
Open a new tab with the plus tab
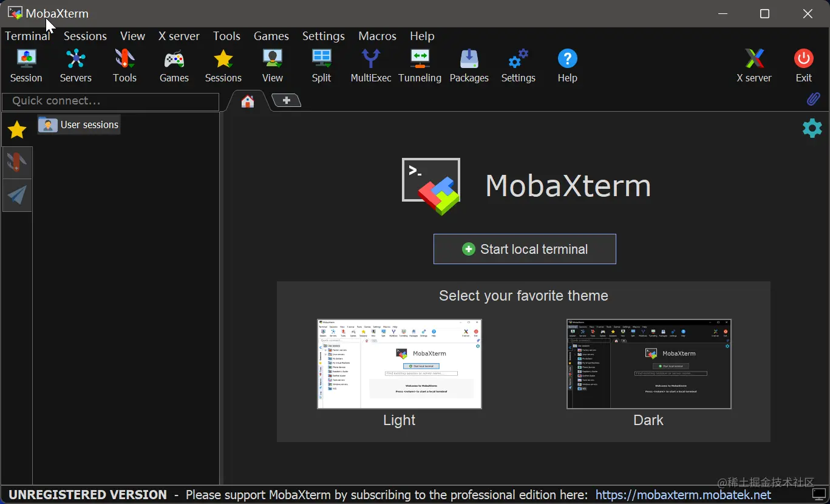pos(287,100)
